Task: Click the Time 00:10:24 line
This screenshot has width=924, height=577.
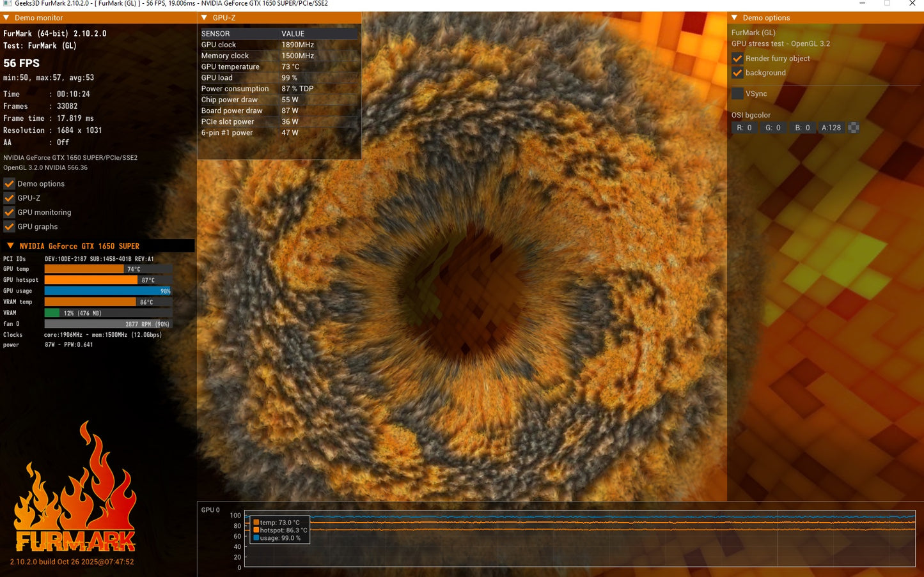Action: (x=47, y=94)
